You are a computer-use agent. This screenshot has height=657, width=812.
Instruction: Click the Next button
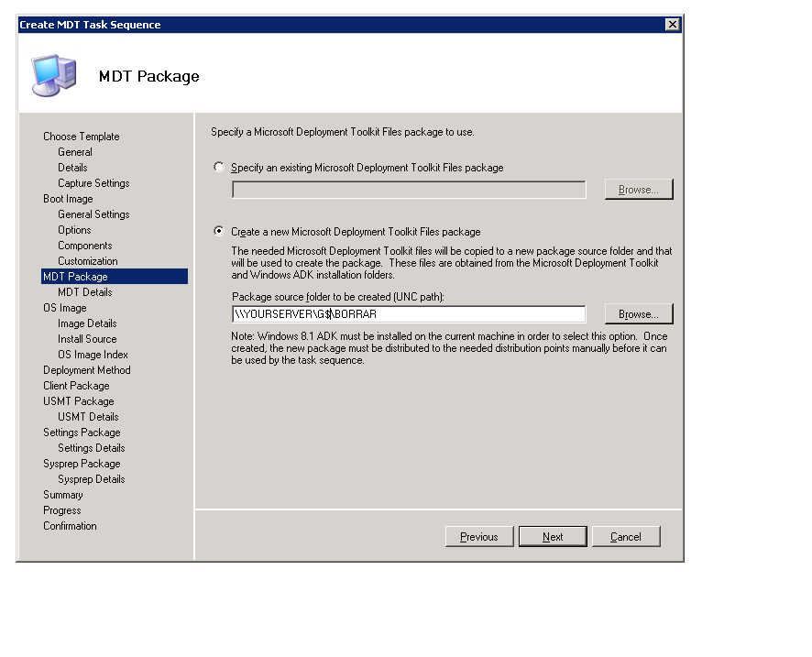553,537
